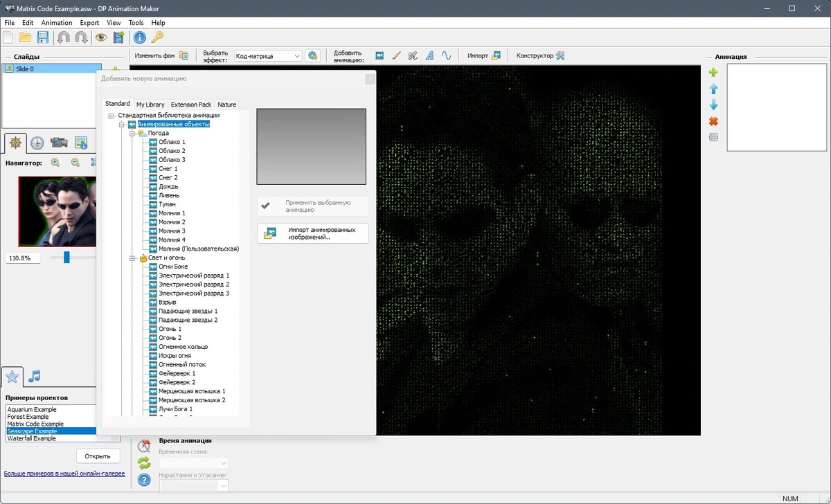Open the Export menu
This screenshot has width=831, height=504.
coord(89,23)
